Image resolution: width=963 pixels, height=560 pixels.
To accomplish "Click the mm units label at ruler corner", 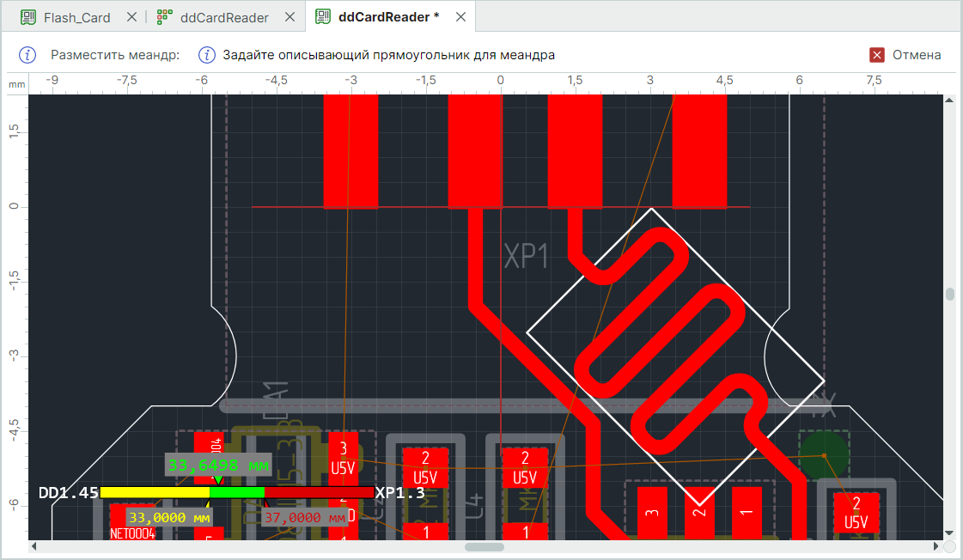I will click(16, 84).
